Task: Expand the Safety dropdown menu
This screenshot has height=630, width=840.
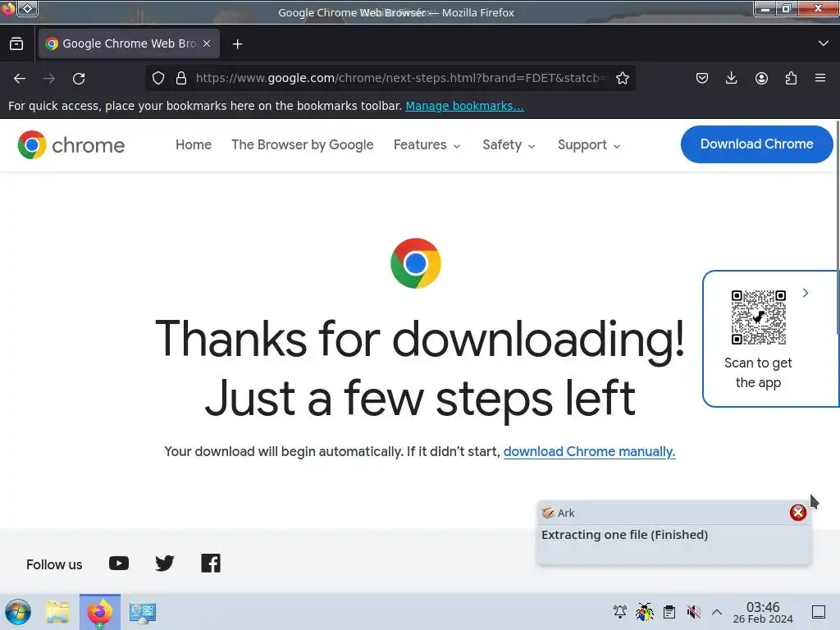Action: tap(509, 144)
